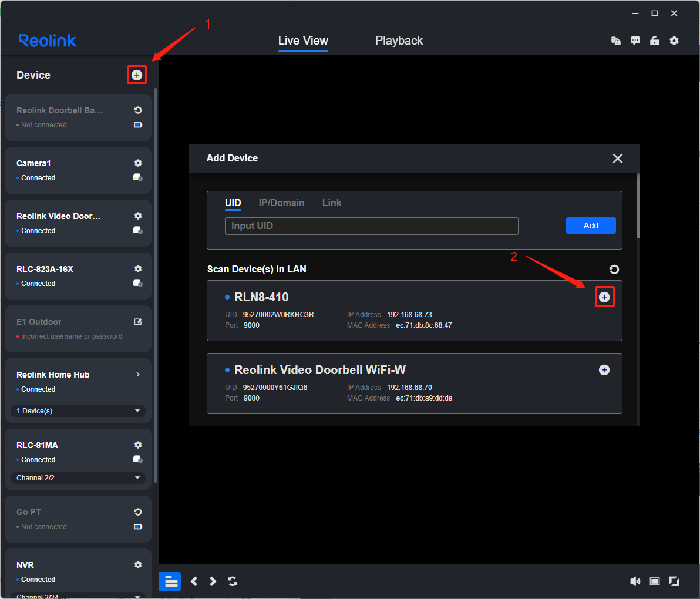This screenshot has height=599, width=700.
Task: Select the RLC-81MA device name
Action: (37, 446)
